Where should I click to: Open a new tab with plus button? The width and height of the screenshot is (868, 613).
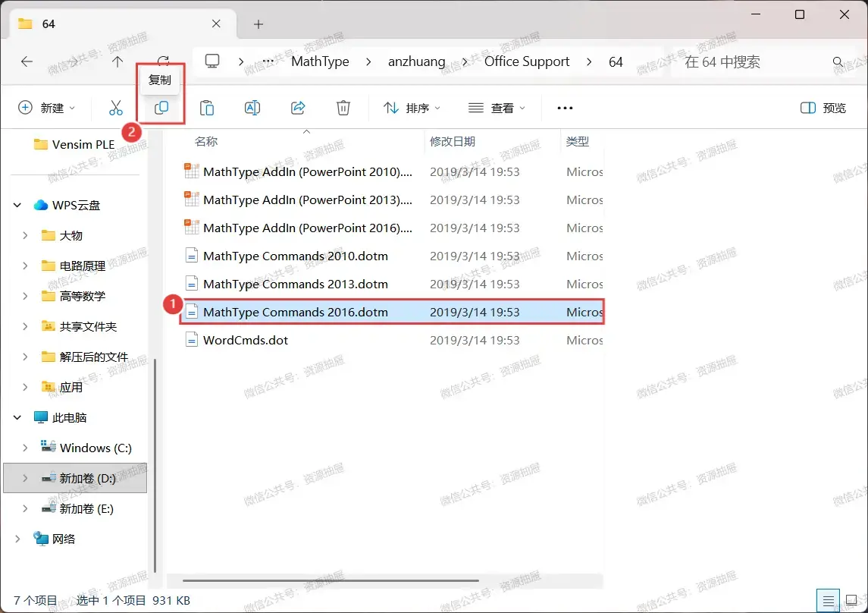point(258,24)
